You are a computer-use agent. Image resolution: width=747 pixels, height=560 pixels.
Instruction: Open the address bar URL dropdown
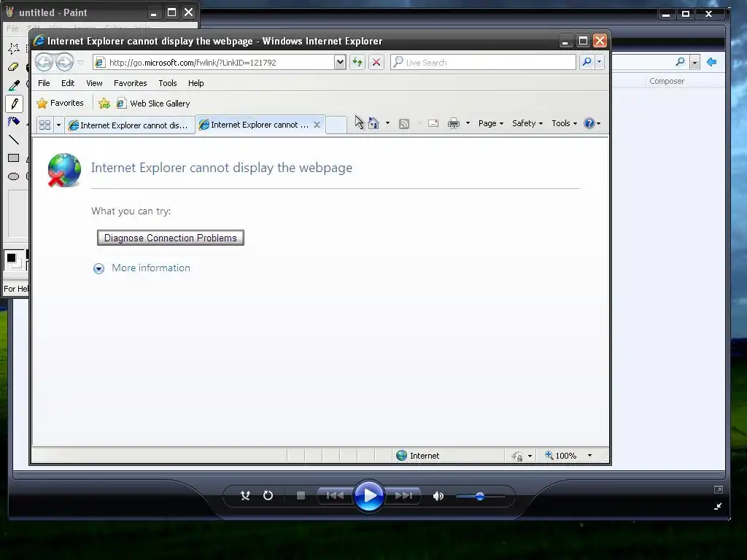[x=340, y=62]
